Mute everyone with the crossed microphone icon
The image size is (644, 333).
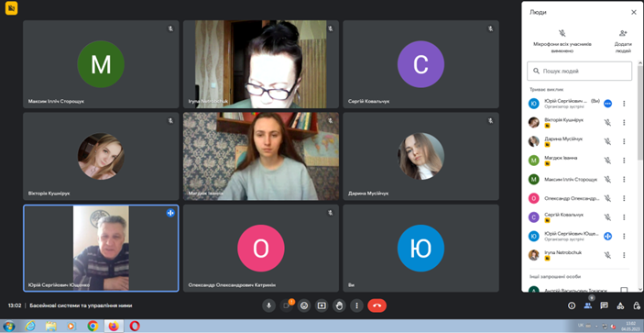coord(562,41)
